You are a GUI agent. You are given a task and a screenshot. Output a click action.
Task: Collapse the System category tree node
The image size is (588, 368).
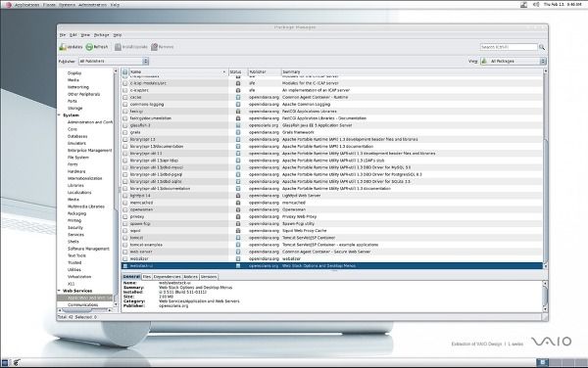tap(59, 115)
